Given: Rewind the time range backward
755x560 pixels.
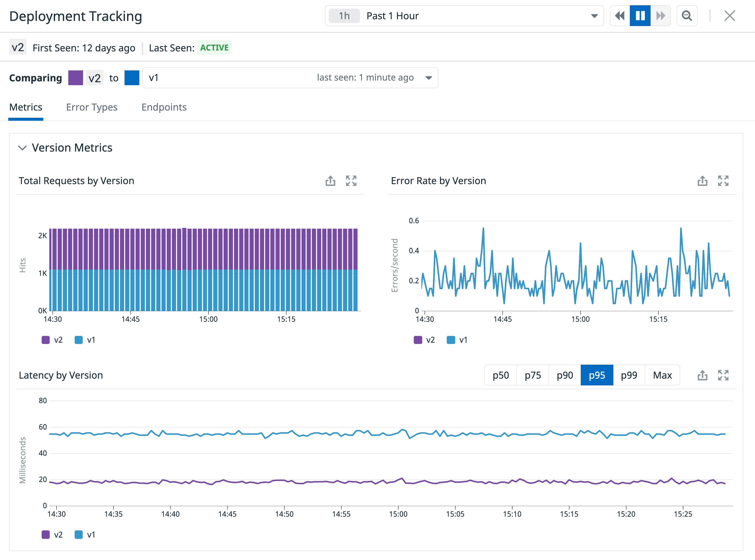Looking at the screenshot, I should tap(620, 16).
